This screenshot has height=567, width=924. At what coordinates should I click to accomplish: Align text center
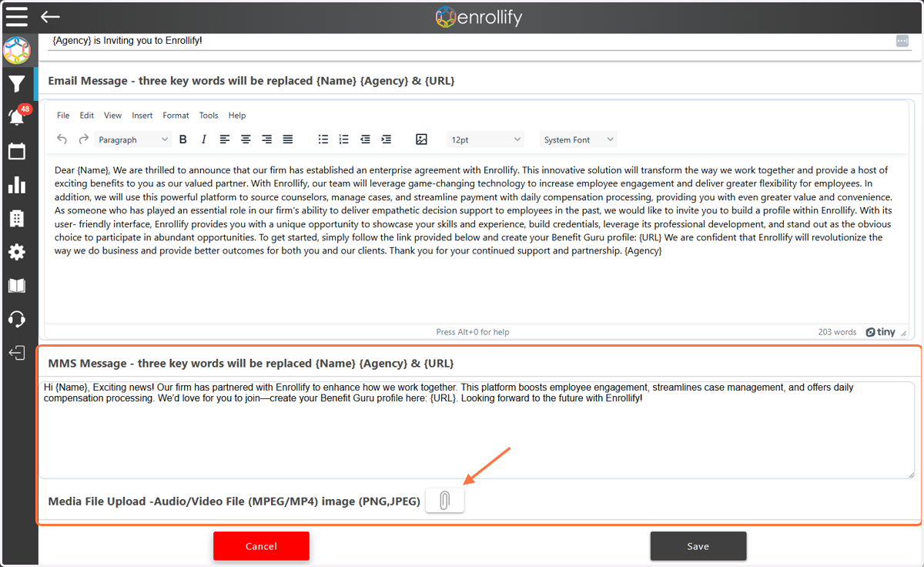click(246, 139)
